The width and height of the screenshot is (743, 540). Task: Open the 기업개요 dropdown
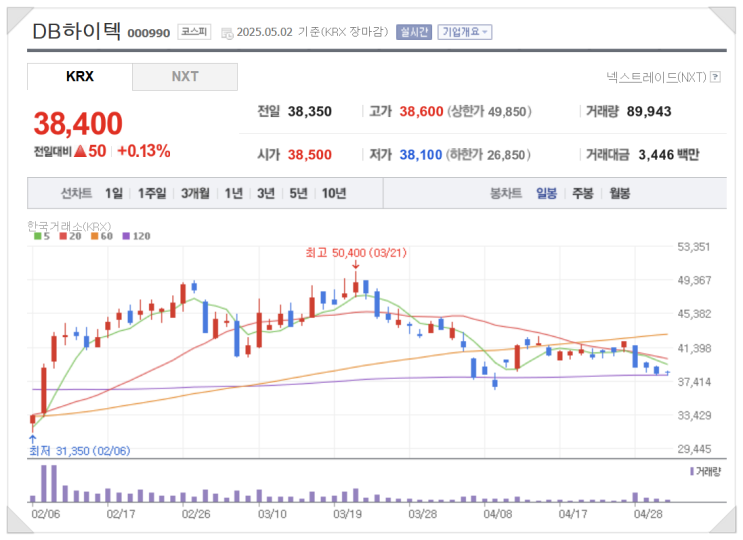tap(465, 32)
